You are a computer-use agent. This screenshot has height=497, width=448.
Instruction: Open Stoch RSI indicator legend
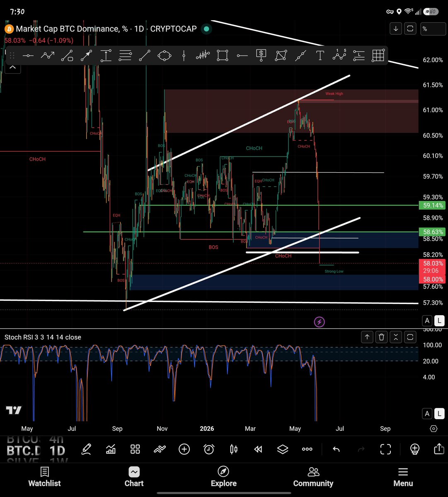[43, 337]
